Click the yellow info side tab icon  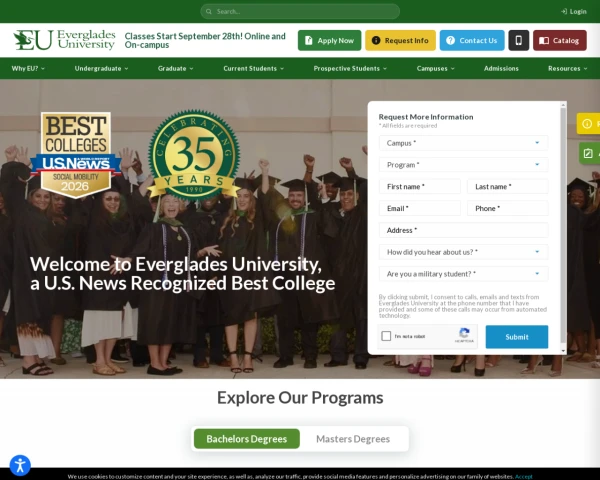(x=587, y=123)
